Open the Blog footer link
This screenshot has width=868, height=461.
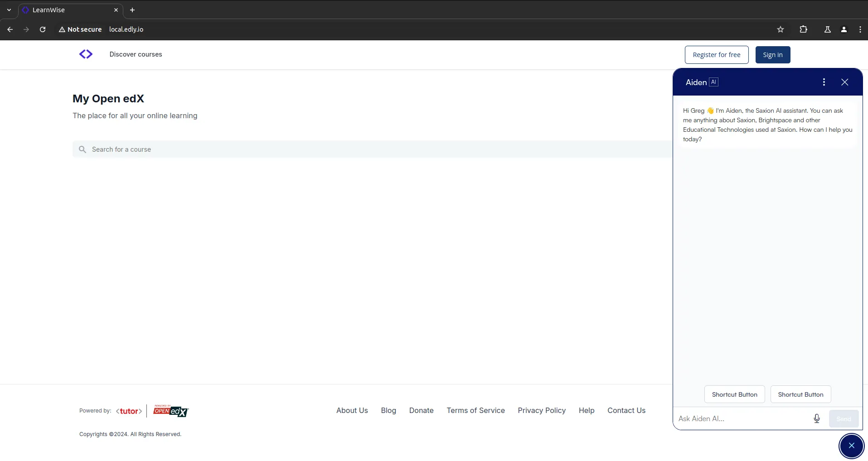(388, 410)
